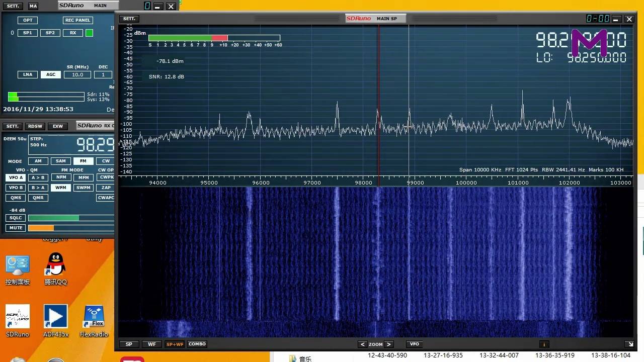Click the zoom in > arrow
Screen dimensions: 644x362
tap(388, 344)
